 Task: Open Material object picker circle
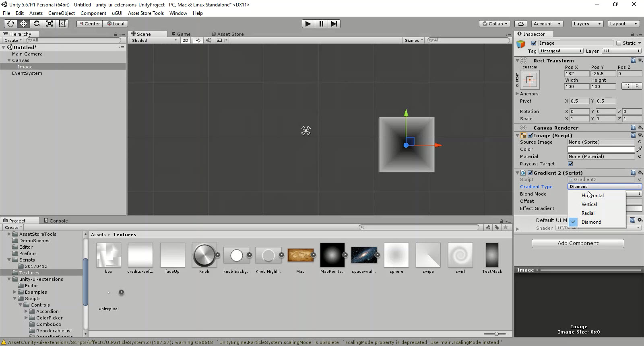coord(640,157)
